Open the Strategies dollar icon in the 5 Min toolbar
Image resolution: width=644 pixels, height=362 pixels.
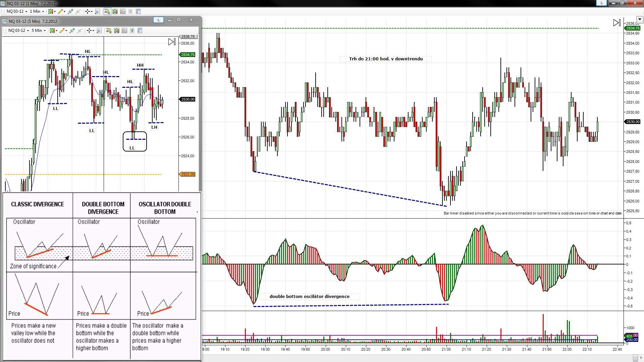tap(132, 31)
